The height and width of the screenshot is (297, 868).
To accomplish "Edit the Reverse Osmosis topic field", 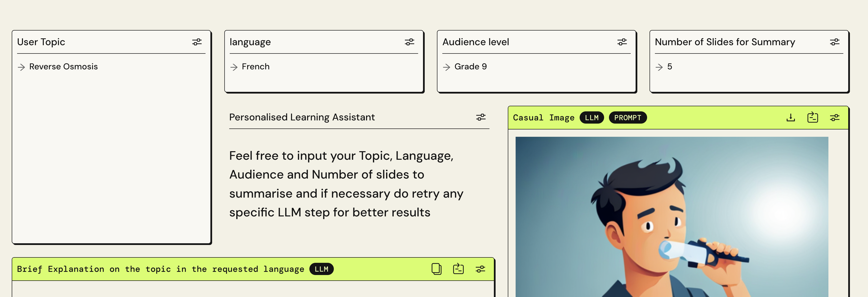I will point(63,67).
